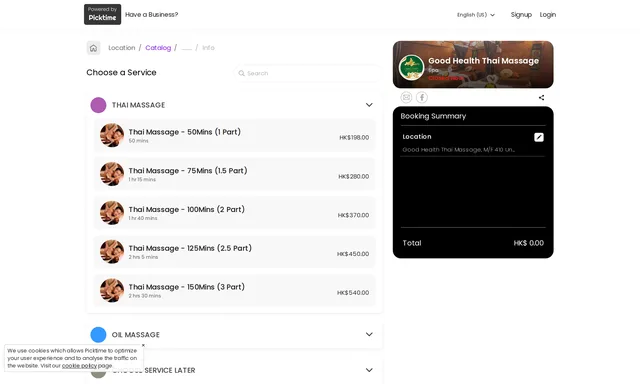
Task: Choose Thai Massage - 50Mins (1 Part)
Action: click(x=234, y=135)
